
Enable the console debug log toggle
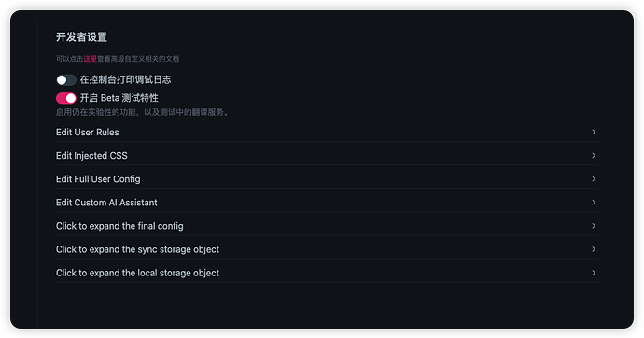(66, 80)
